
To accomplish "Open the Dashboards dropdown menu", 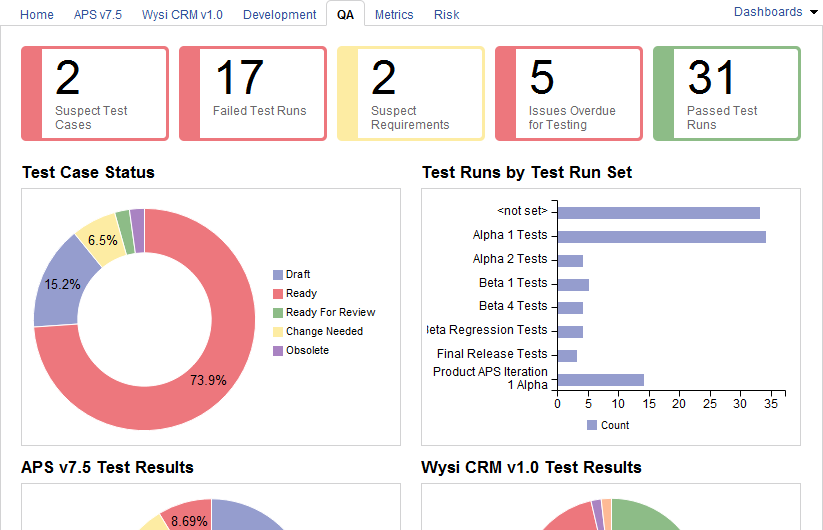I will [x=775, y=12].
